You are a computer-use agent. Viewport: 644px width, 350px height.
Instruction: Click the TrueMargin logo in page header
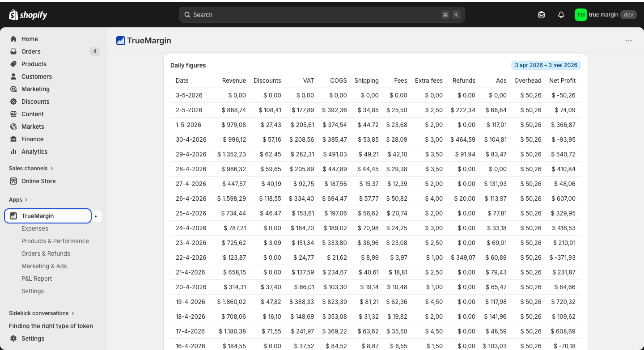click(x=120, y=41)
